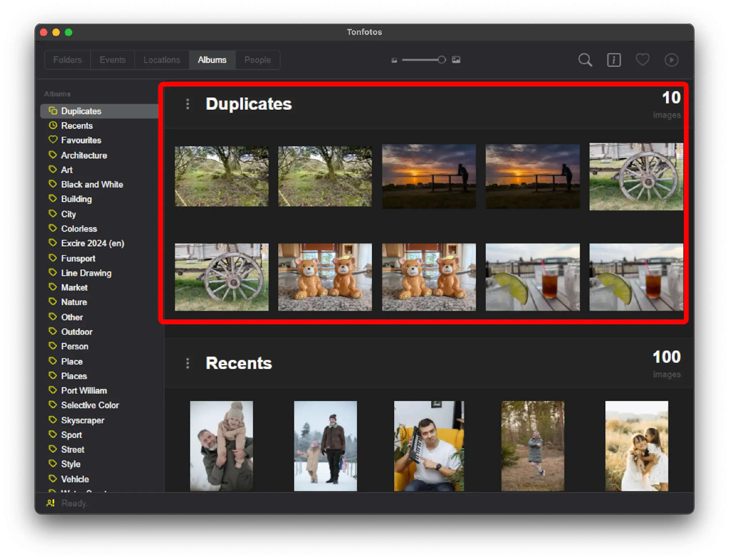The height and width of the screenshot is (560, 729).
Task: Click the large thumbnail size icon
Action: click(456, 60)
